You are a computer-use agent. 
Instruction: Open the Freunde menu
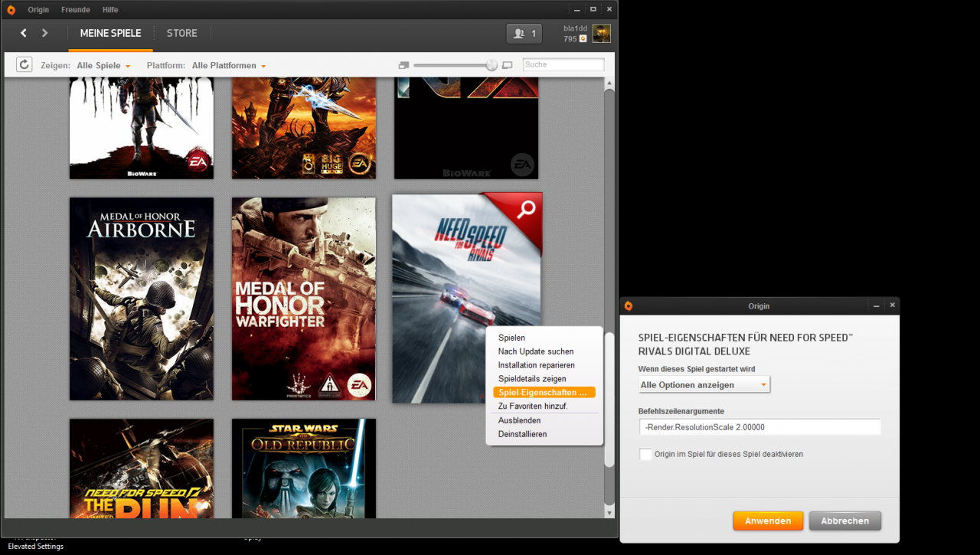[75, 10]
